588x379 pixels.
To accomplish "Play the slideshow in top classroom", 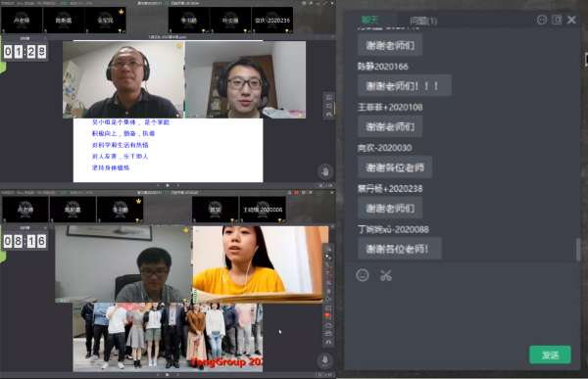I will (x=168, y=185).
